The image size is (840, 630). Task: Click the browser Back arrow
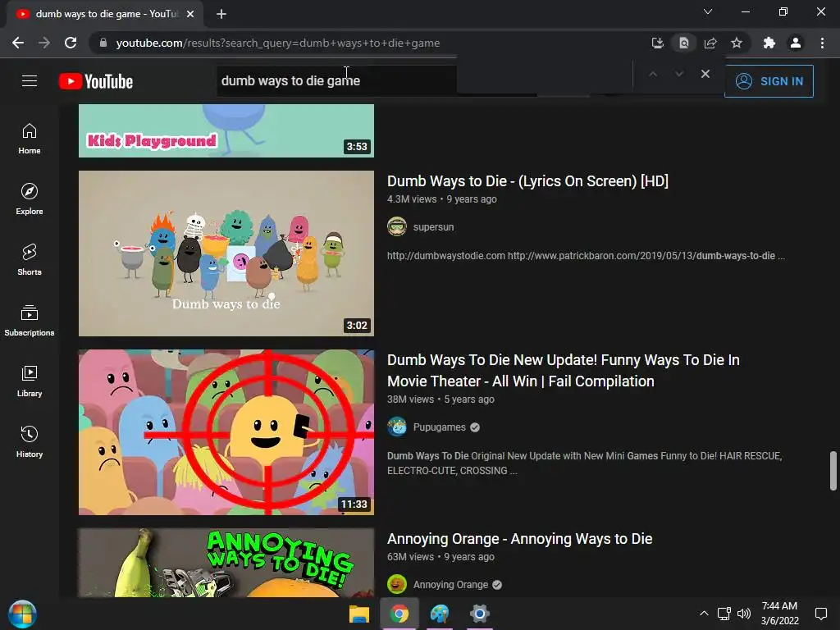point(18,43)
